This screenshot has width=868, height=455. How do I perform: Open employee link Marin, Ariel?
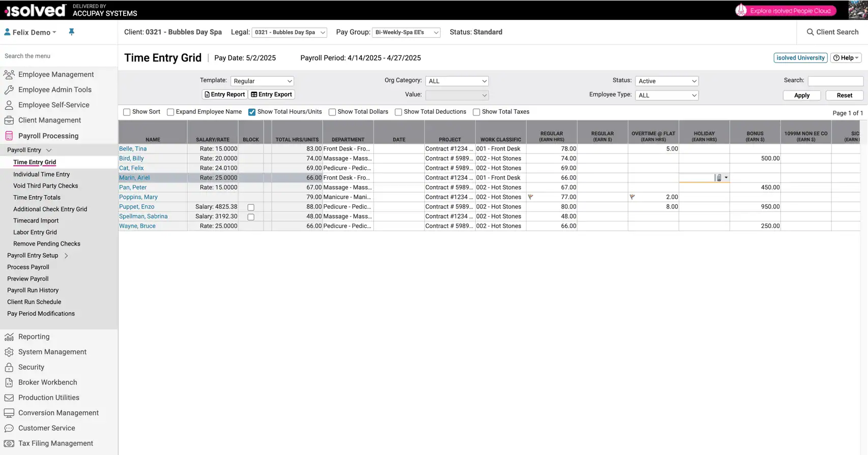pyautogui.click(x=134, y=178)
